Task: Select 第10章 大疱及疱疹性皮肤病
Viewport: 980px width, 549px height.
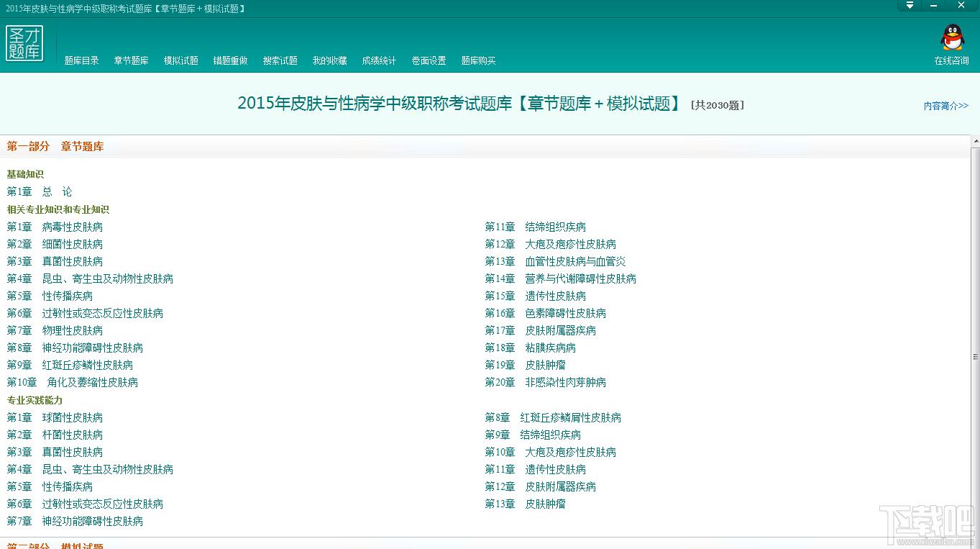Action: point(551,453)
